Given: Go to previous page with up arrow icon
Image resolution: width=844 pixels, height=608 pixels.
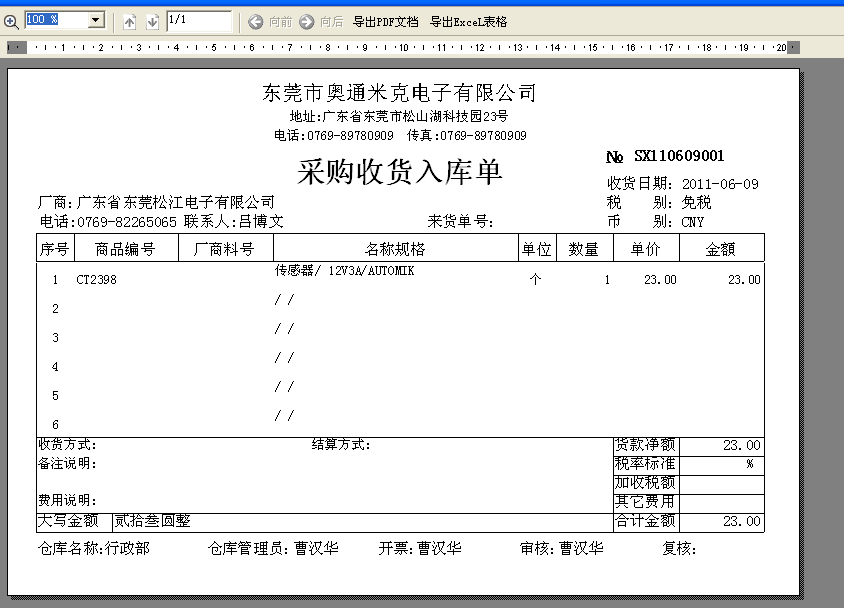Looking at the screenshot, I should [129, 22].
